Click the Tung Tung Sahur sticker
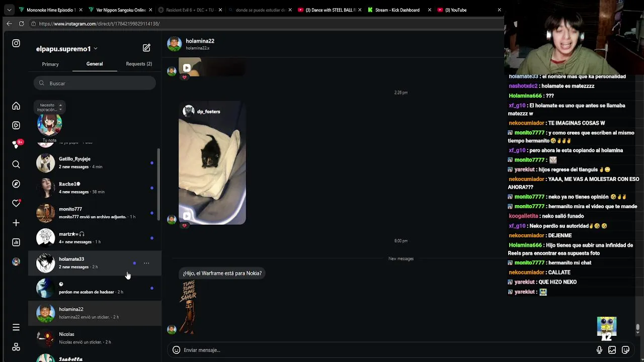Image resolution: width=644 pixels, height=362 pixels. 189,307
